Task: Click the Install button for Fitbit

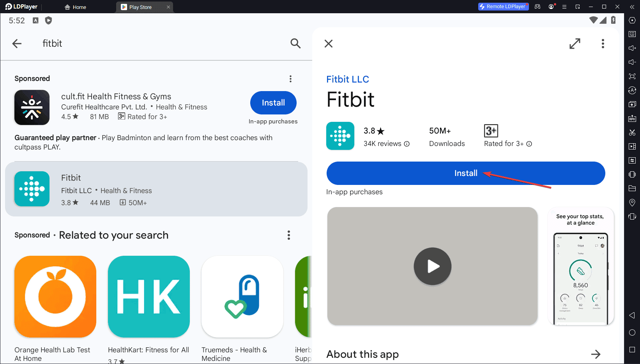Action: point(465,173)
